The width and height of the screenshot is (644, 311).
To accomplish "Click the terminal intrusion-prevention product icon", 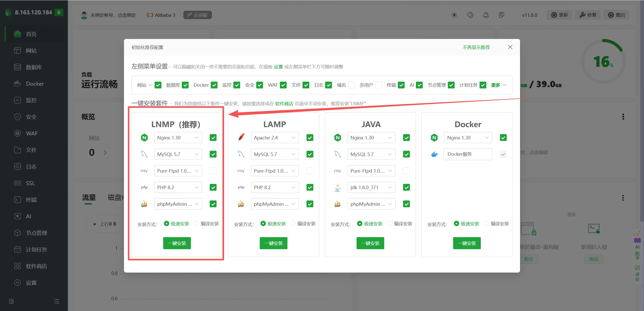I will pos(594,229).
